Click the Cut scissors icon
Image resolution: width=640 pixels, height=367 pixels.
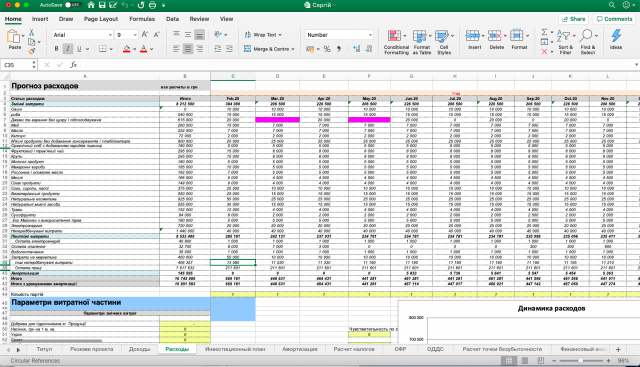pos(31,33)
